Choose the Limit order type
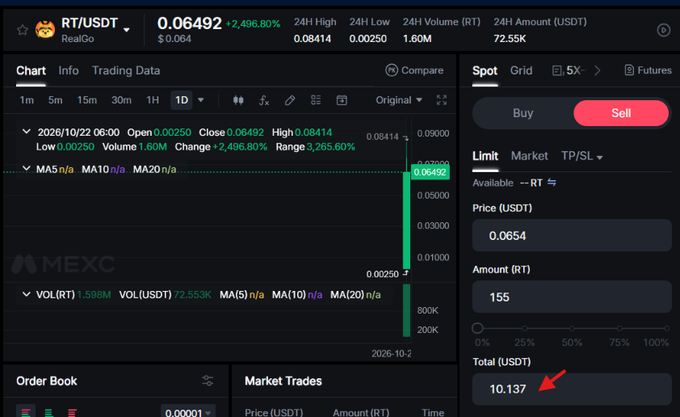This screenshot has width=680, height=417. 485,156
